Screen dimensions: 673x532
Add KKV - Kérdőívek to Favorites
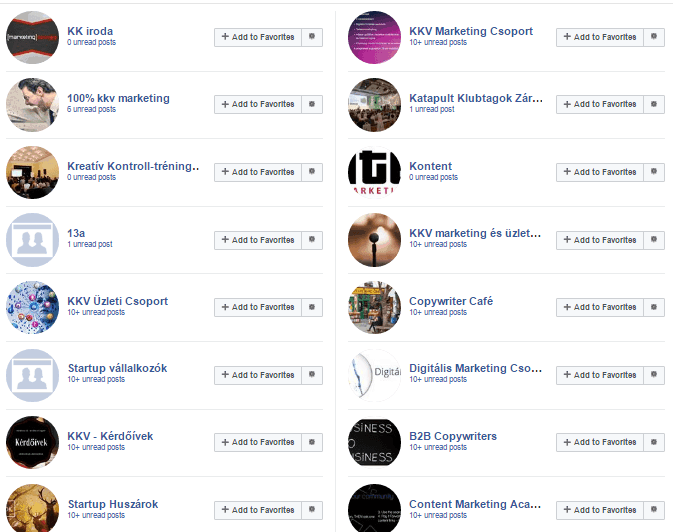[x=258, y=442]
